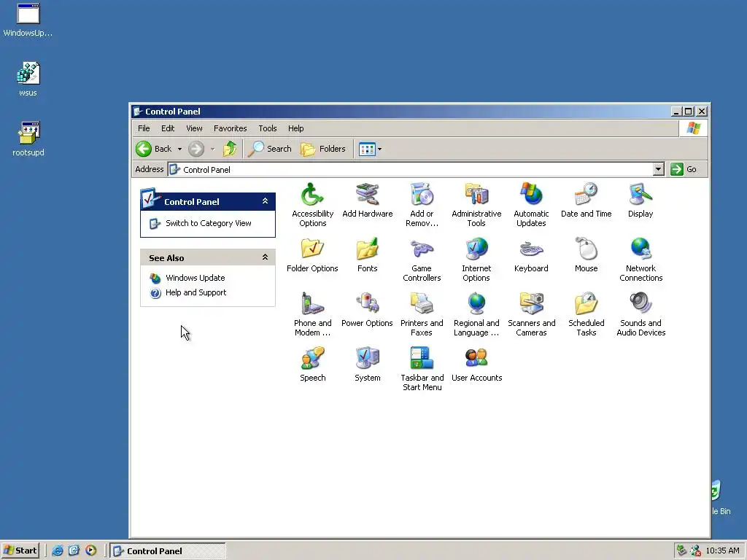Select the Mouse icon
The width and height of the screenshot is (747, 560).
586,254
